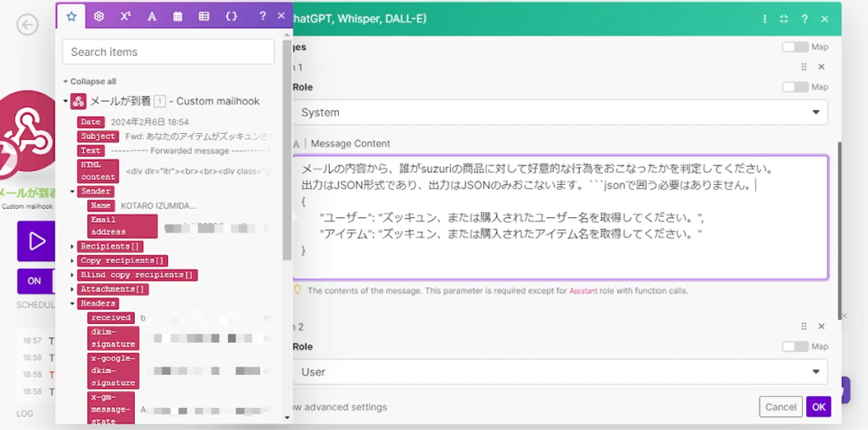Screen dimensions: 868x430
Task: Click the purple run play button
Action: coord(36,242)
